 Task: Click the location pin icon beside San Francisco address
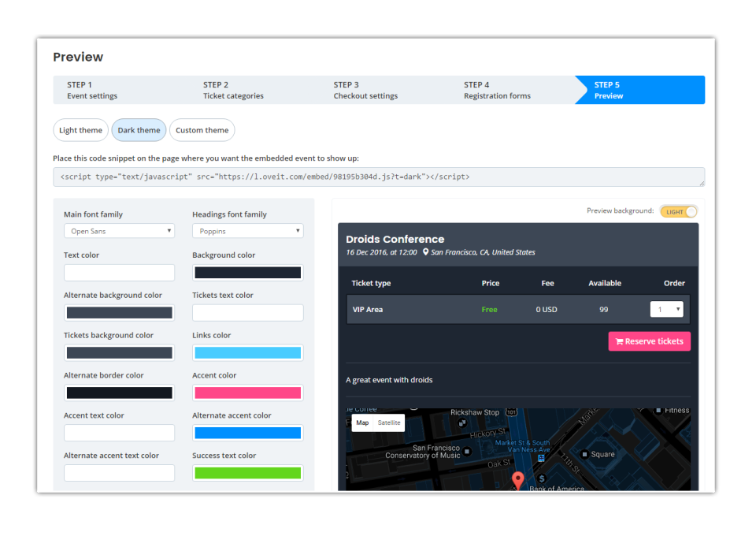click(425, 252)
